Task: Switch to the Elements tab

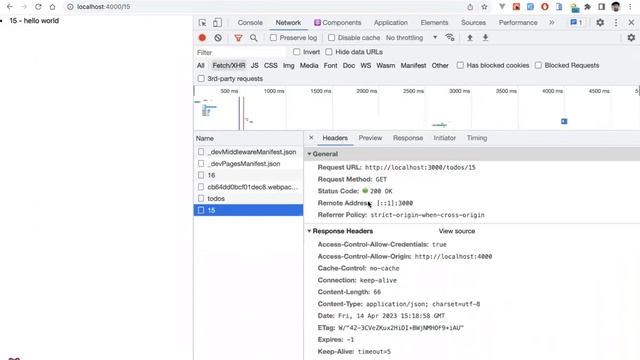Action: coord(434,23)
